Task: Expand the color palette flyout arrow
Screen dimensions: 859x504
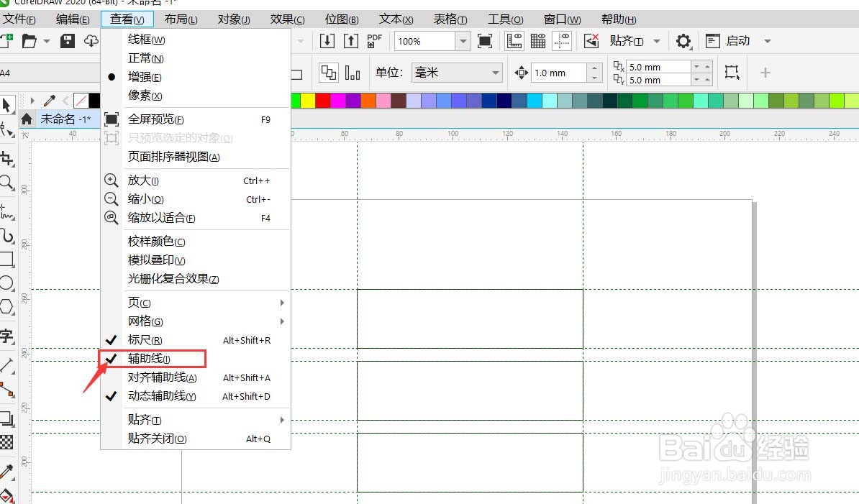Action: click(32, 100)
